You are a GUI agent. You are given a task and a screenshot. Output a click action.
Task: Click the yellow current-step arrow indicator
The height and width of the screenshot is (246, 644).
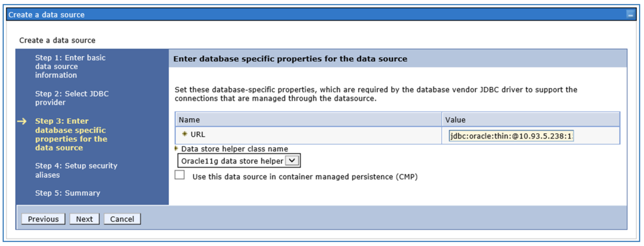click(22, 121)
